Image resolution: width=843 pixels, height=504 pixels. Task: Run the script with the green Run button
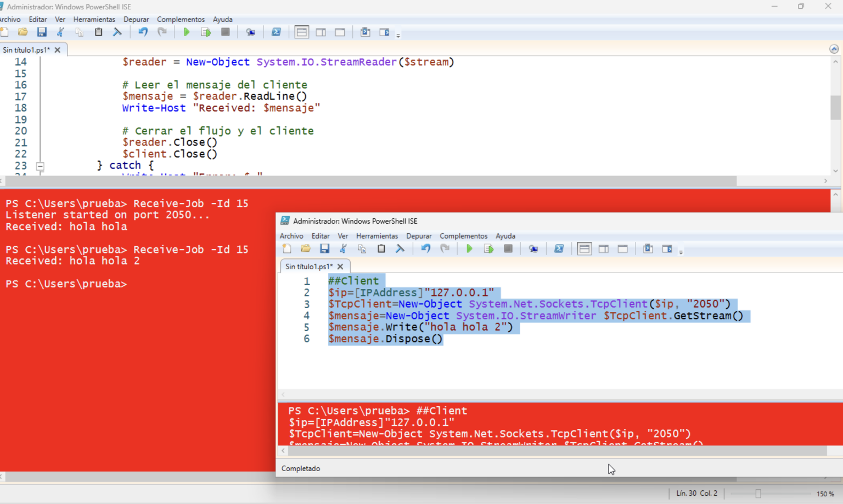click(187, 32)
